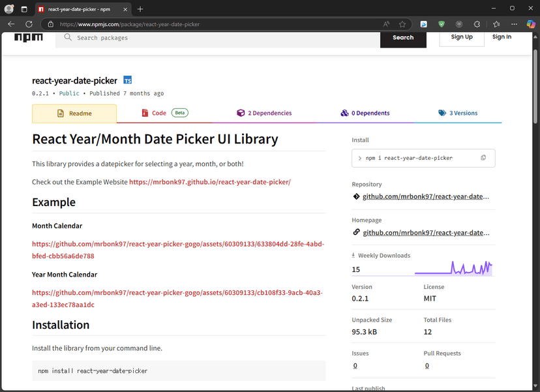Open the browser profile avatar

click(9, 9)
